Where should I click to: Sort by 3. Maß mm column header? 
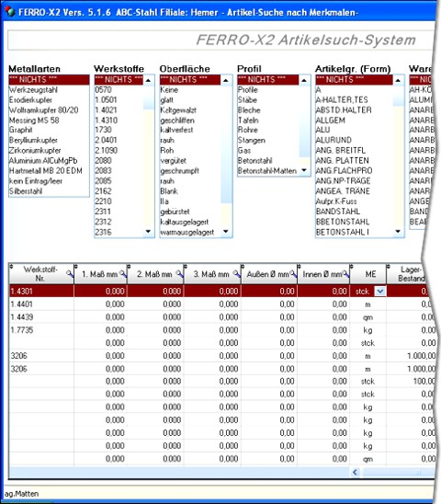tap(211, 274)
